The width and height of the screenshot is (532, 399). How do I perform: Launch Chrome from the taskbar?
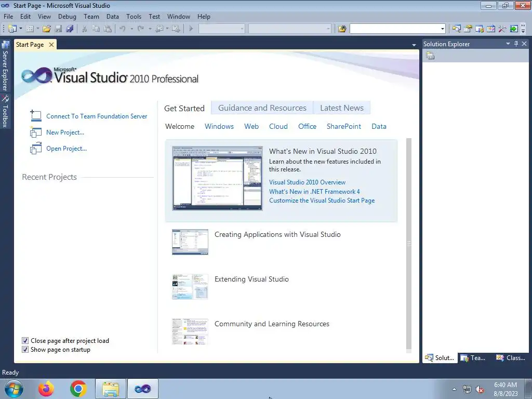point(78,389)
